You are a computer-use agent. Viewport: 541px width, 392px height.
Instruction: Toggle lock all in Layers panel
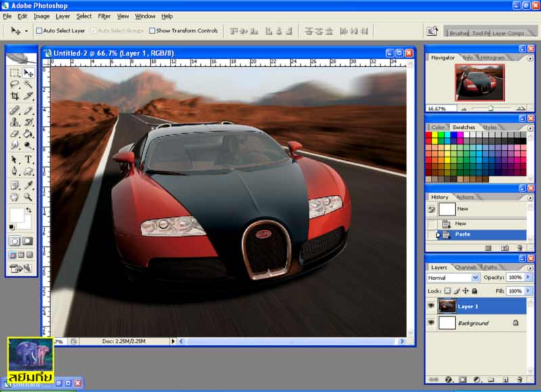[475, 291]
